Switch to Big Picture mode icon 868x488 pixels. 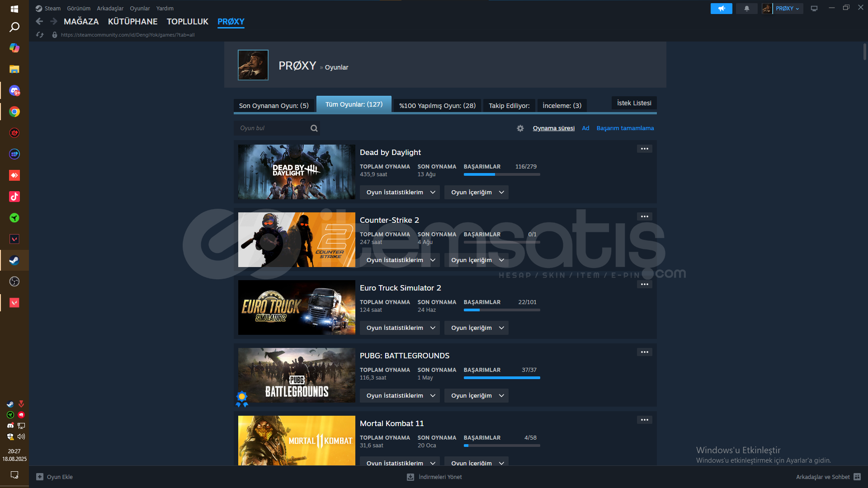pos(814,9)
